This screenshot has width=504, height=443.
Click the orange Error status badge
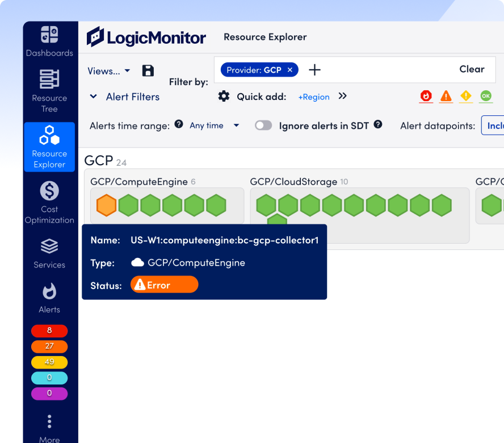tap(164, 285)
